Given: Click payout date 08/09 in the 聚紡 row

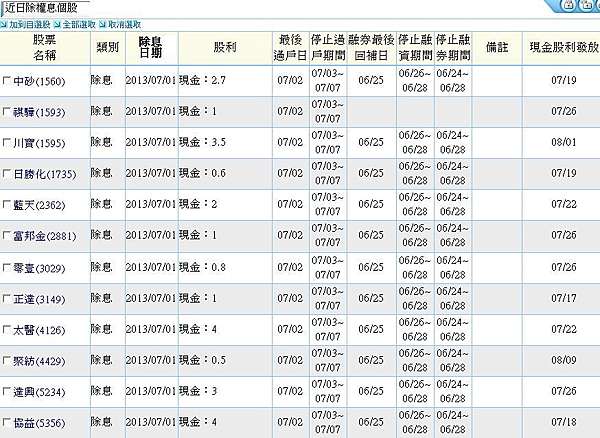Looking at the screenshot, I should pos(564,360).
